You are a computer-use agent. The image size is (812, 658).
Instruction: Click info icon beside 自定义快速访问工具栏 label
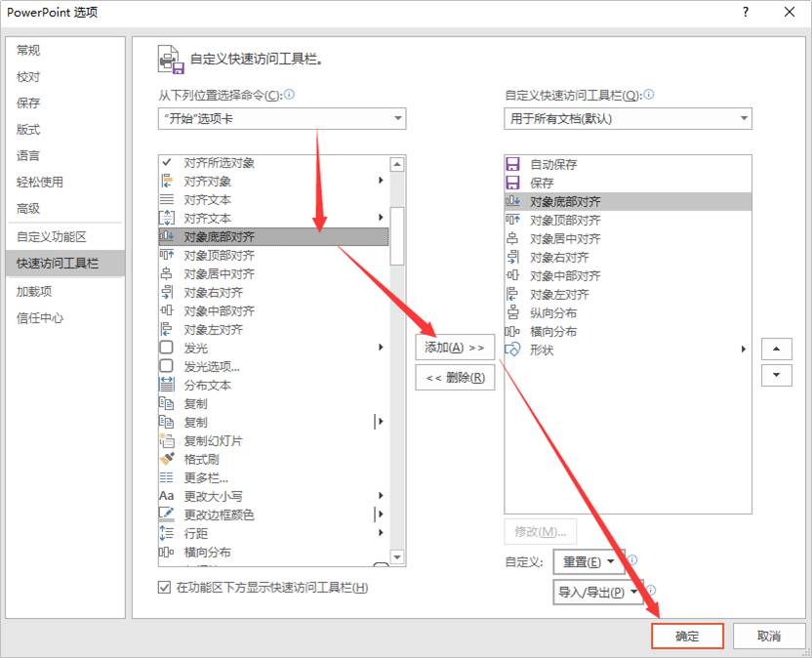649,95
